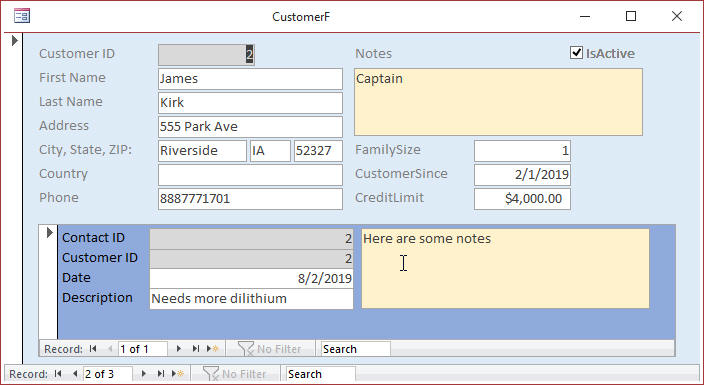Click the State field 'IA'
Image resolution: width=704 pixels, height=385 pixels.
[x=270, y=150]
